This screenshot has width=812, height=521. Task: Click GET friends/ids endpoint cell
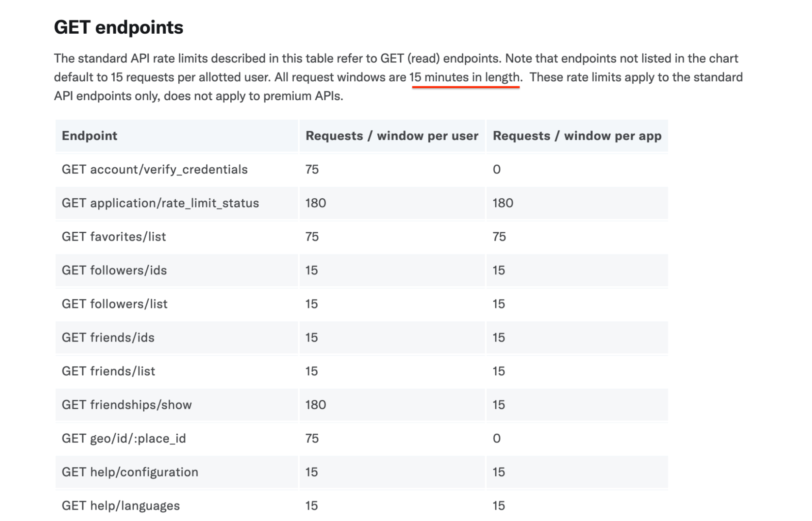pos(108,337)
